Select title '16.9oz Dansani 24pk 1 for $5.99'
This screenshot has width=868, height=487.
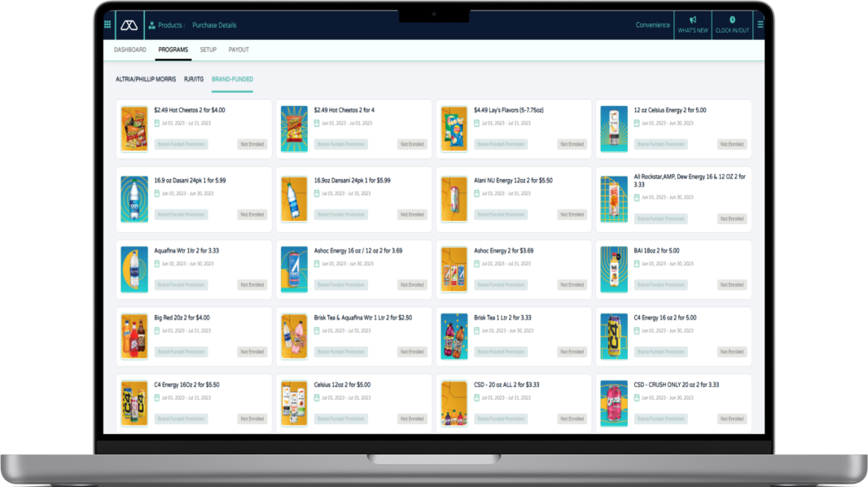coord(352,181)
